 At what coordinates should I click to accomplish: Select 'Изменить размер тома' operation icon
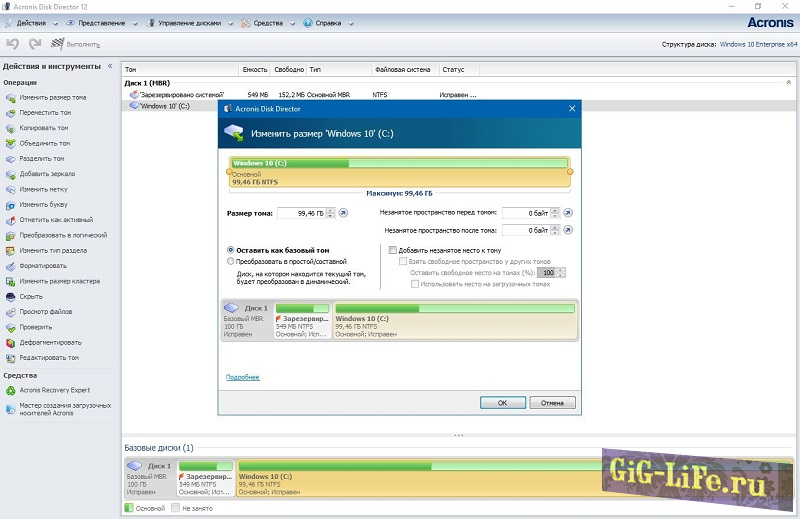pos(11,98)
